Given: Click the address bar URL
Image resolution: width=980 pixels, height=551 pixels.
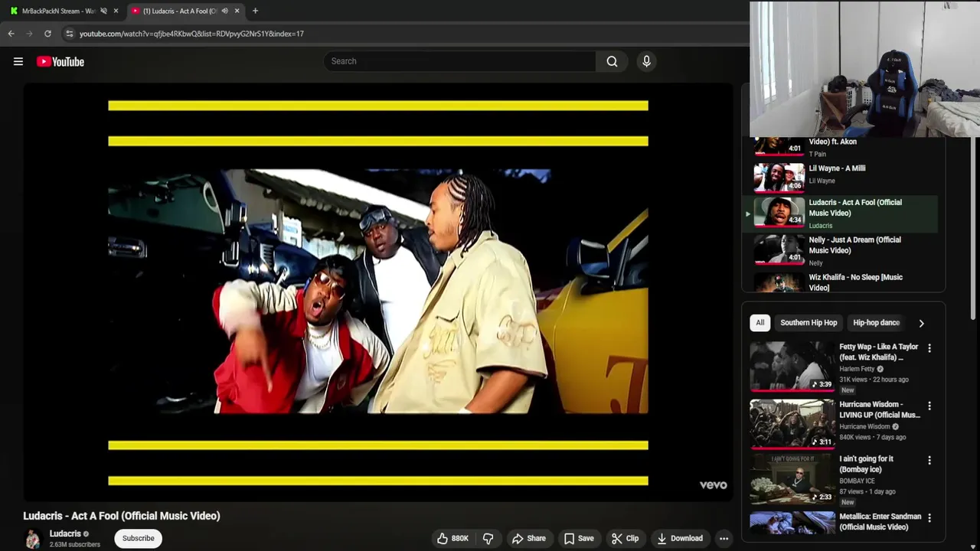Looking at the screenshot, I should click(x=191, y=34).
